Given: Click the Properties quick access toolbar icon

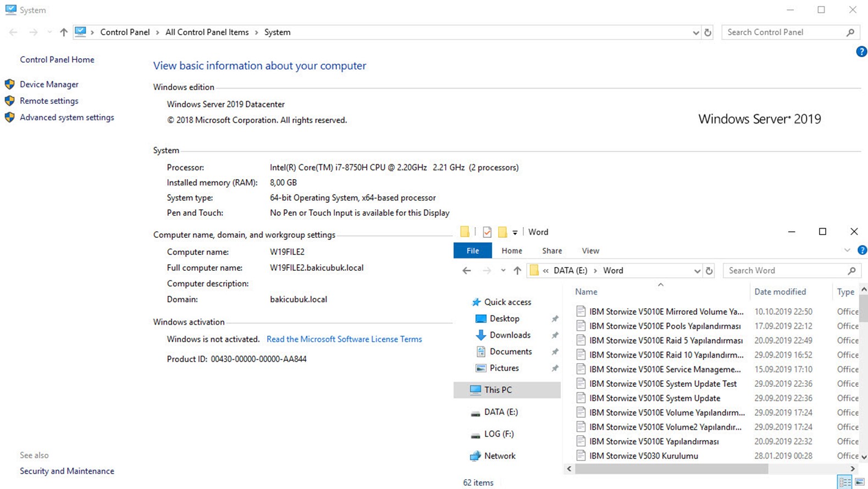Looking at the screenshot, I should [x=487, y=232].
